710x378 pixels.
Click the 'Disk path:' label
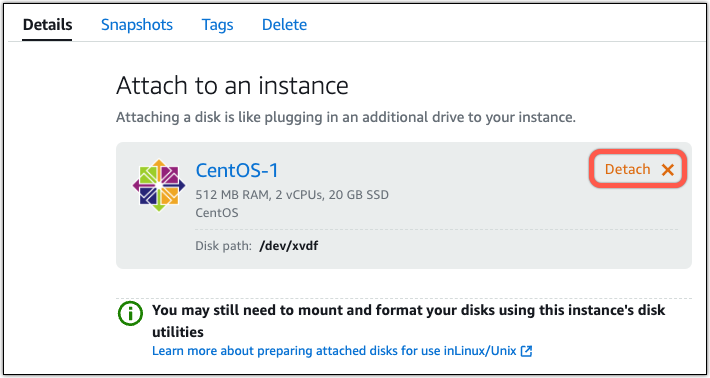click(224, 246)
